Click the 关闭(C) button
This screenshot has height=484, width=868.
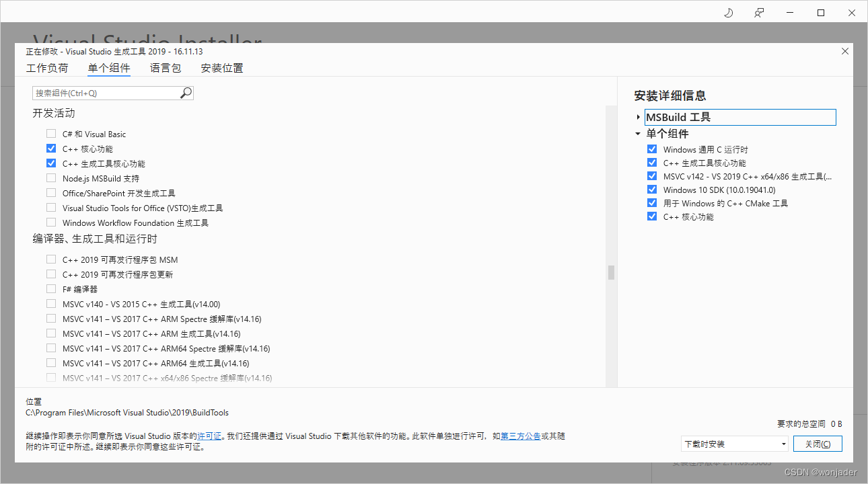coord(818,444)
